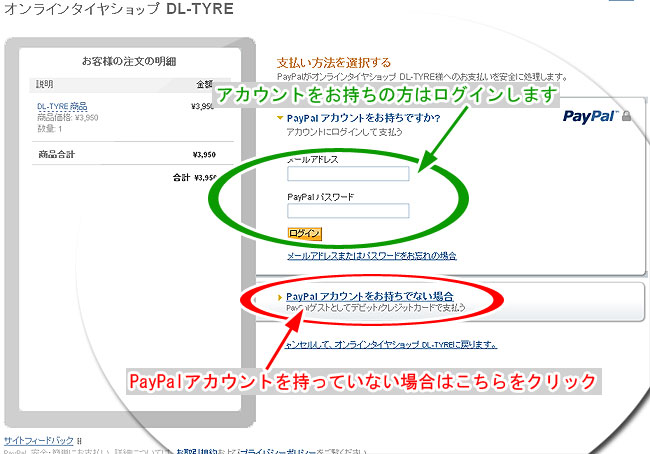Click the オンラインタイヤショップ DL-TYRE title
Screen dimensions: 650x454
click(119, 9)
